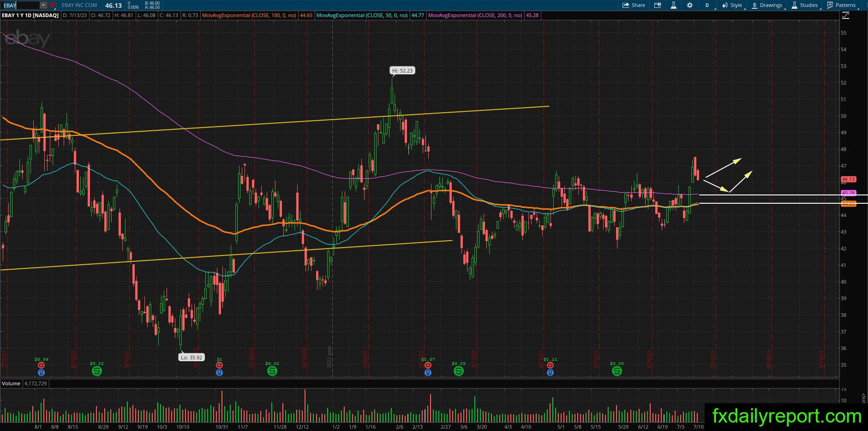Open the quick time frames icon
868x431 pixels.
[658, 5]
